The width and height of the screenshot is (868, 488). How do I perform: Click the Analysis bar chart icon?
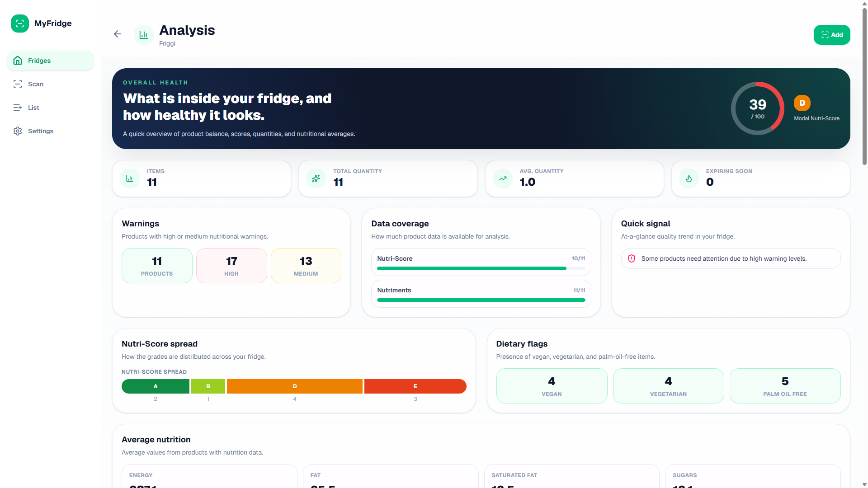[x=144, y=35]
